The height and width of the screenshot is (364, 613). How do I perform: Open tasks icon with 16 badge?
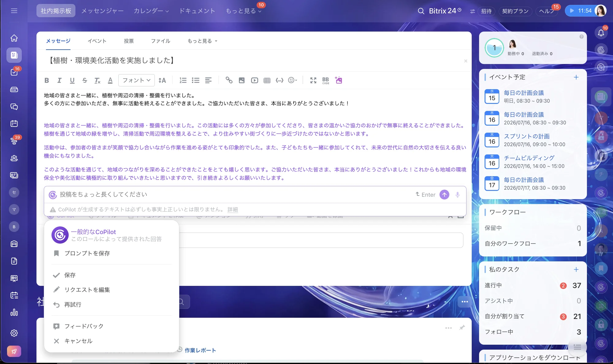tap(14, 72)
